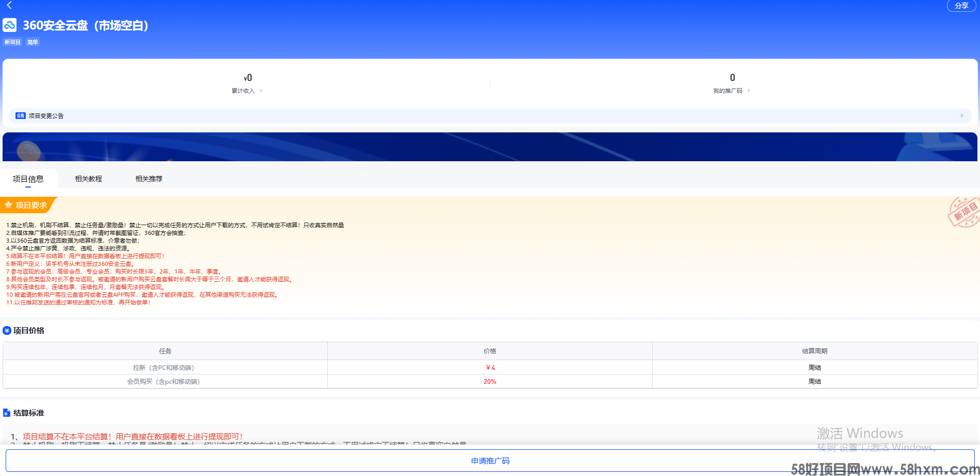Open 项目变更公告 announcement bar
980x476 pixels.
(490, 116)
